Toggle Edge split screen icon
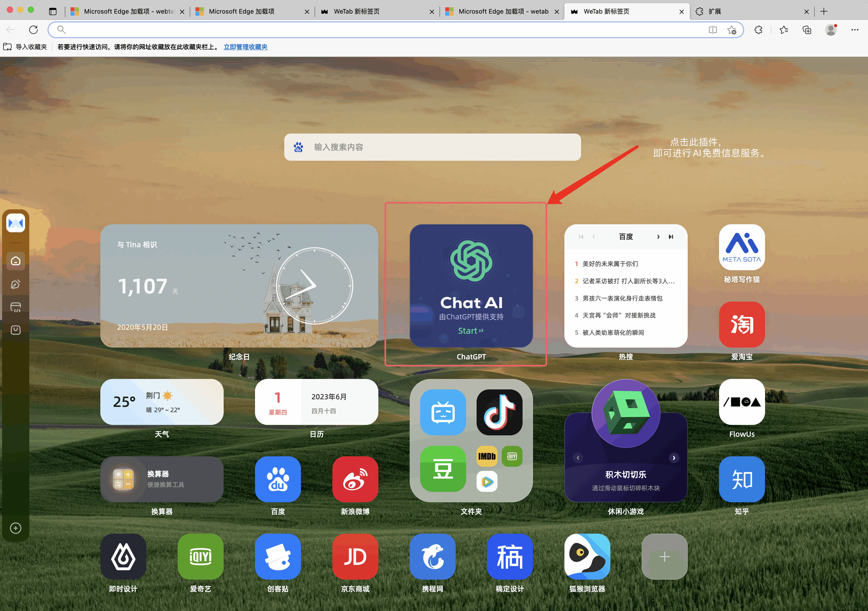868x611 pixels. (x=713, y=30)
